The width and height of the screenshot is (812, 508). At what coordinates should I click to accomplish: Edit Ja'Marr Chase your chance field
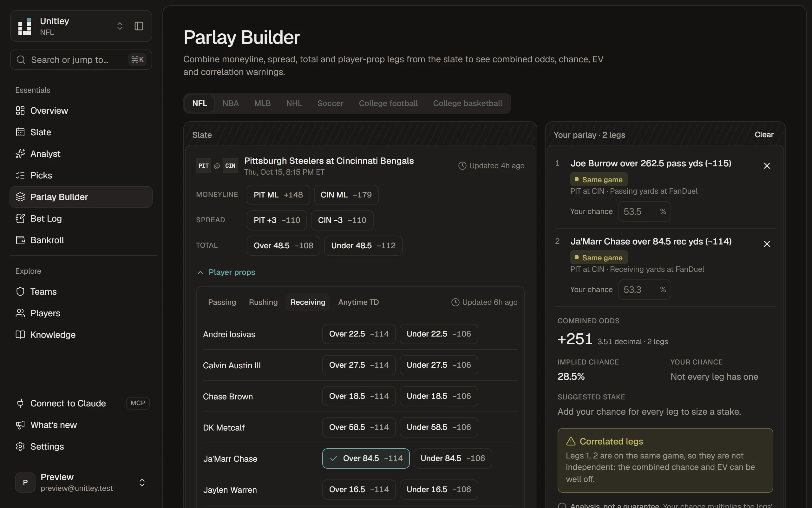click(x=644, y=290)
